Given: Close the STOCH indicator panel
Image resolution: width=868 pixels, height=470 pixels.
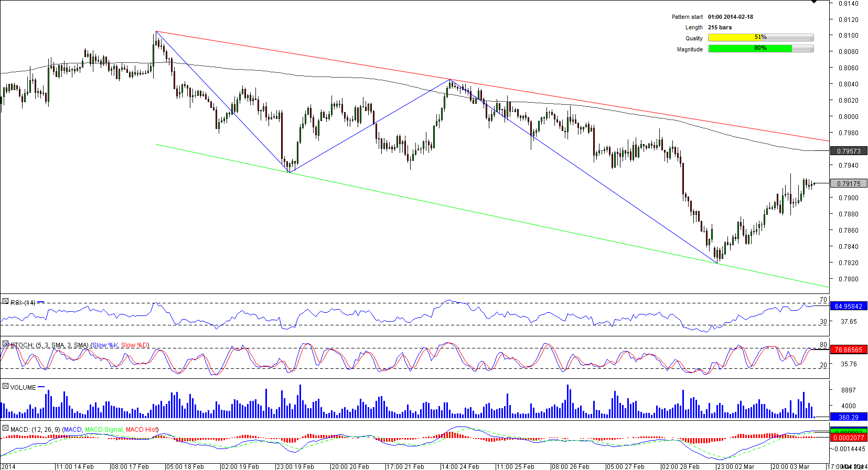Looking at the screenshot, I should [5, 344].
